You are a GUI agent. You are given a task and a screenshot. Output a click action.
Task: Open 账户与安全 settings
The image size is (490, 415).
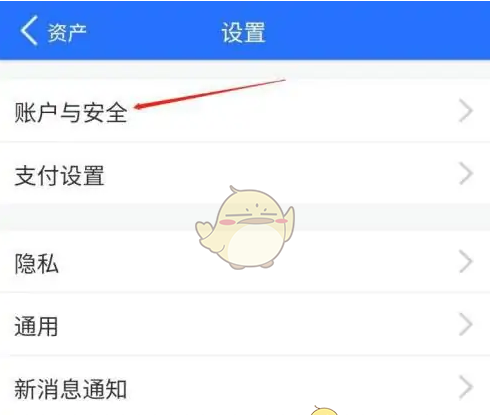pos(245,111)
